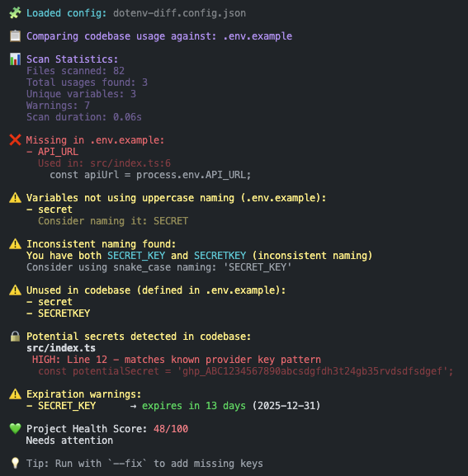
Task: Click the green 'expires in 13 days' text
Action: click(194, 406)
